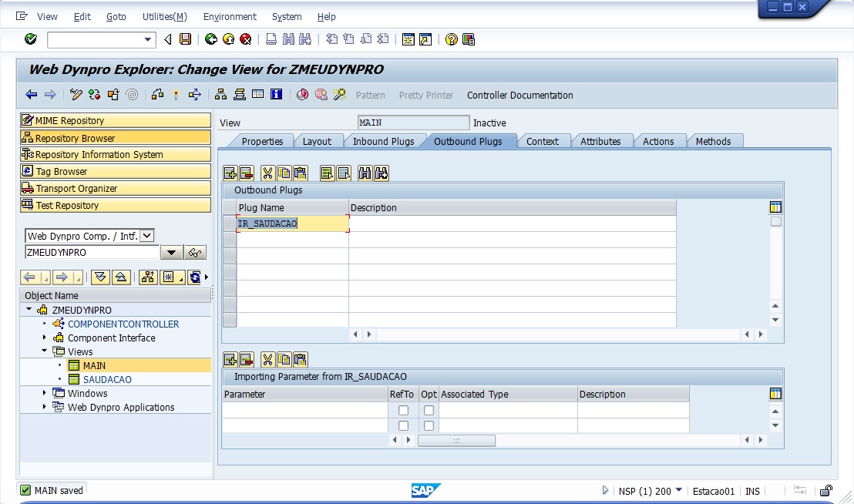Toggle Opt checkbox in first parameter row

point(429,410)
